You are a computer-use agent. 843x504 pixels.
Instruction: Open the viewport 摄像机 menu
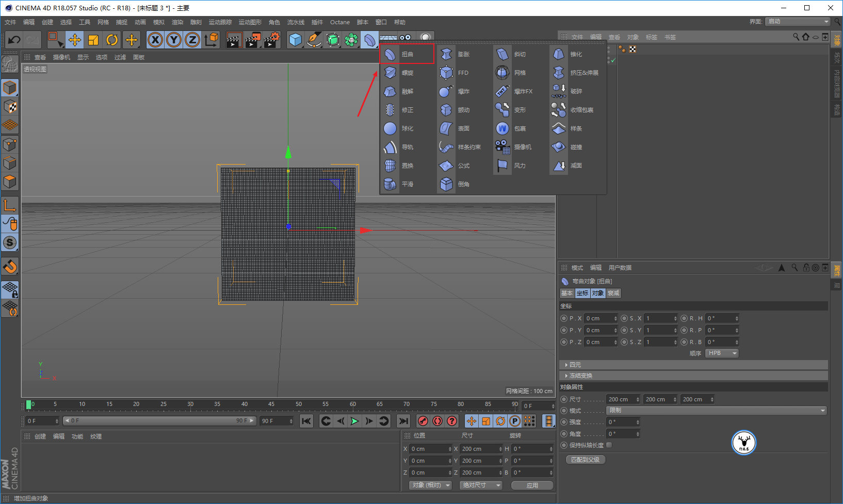pyautogui.click(x=61, y=57)
